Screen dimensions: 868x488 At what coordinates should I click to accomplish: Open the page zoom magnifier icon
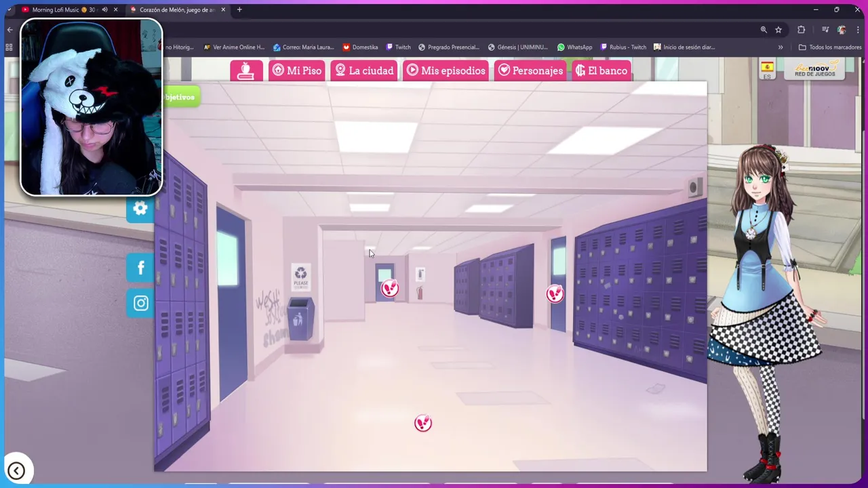coord(764,30)
